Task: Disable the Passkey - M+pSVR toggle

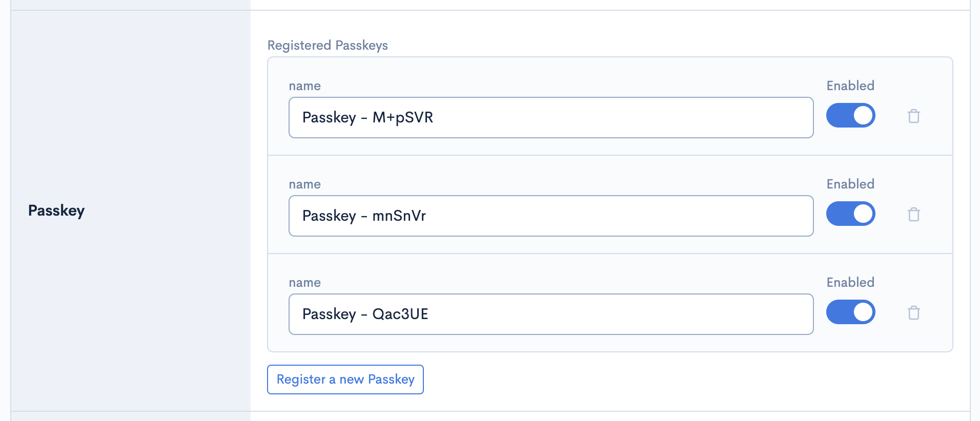Action: (850, 116)
